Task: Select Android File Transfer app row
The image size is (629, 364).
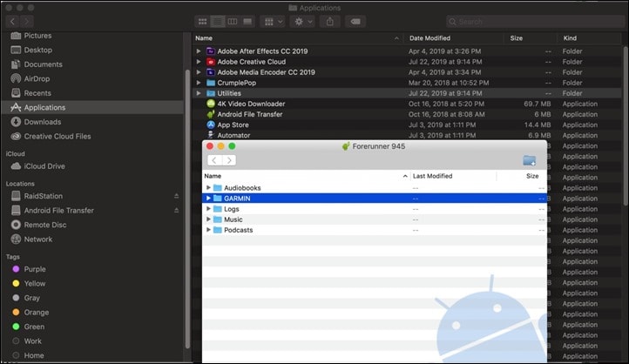Action: click(407, 114)
